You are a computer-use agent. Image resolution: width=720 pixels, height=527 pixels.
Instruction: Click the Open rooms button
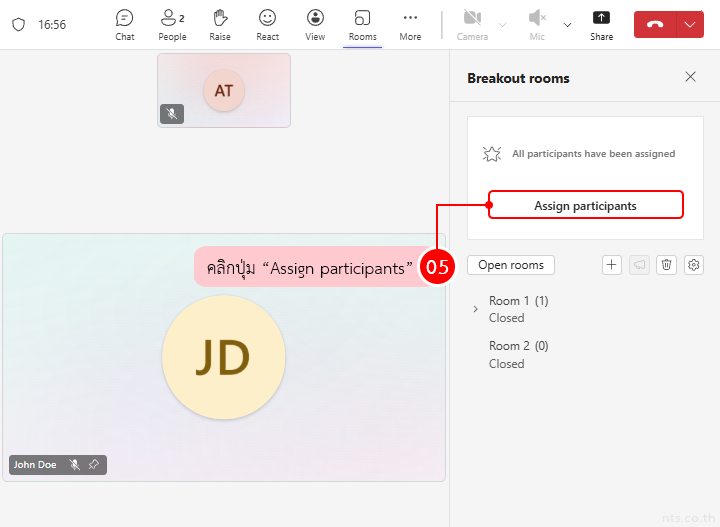pos(510,265)
